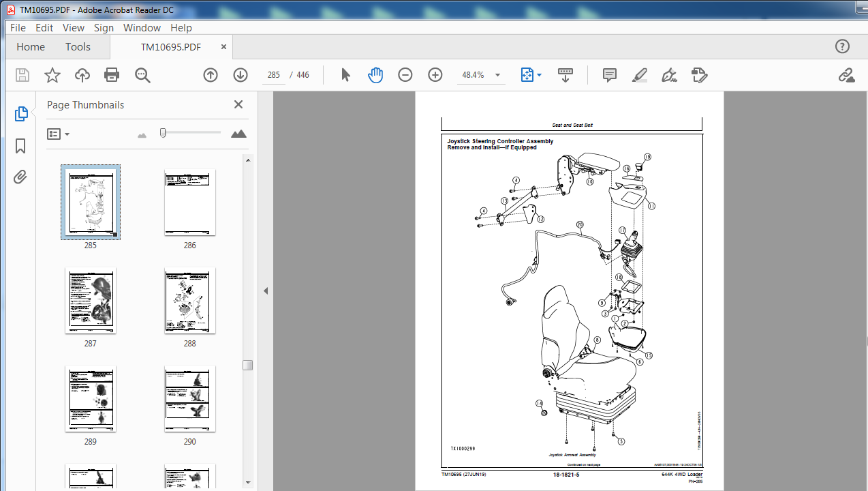Activate the Hand pan tool
The width and height of the screenshot is (868, 491).
375,75
